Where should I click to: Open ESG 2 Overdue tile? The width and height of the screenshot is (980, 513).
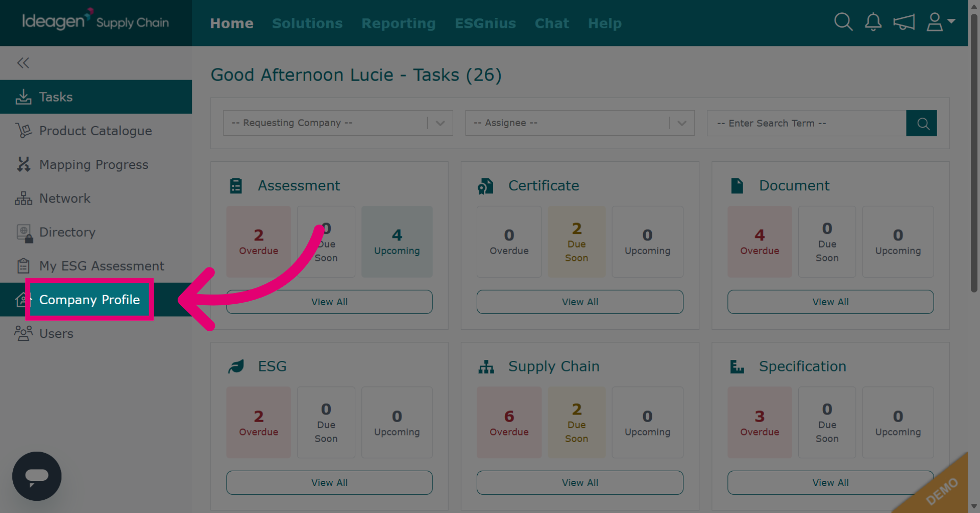coord(259,422)
